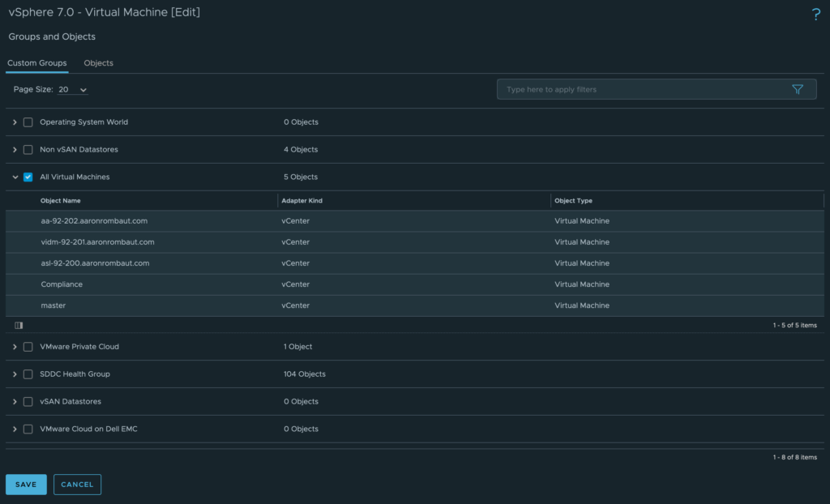Click the filter funnel icon
The image size is (830, 504).
pos(797,90)
